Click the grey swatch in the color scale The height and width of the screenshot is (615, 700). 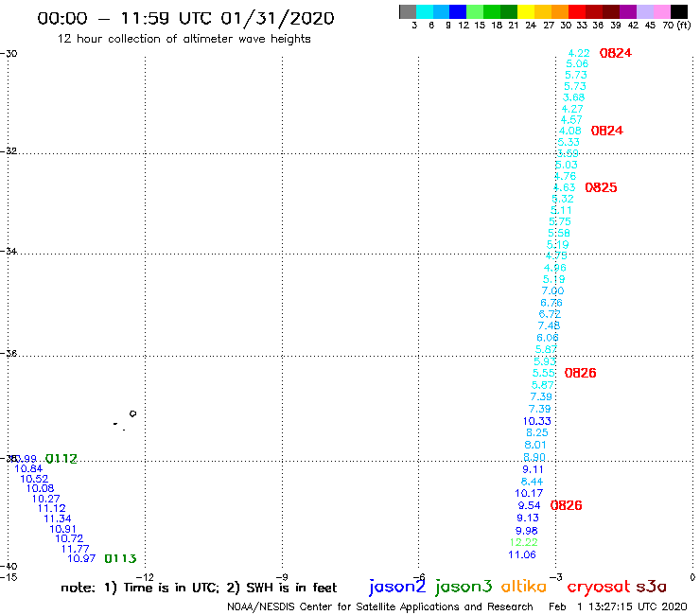point(408,11)
